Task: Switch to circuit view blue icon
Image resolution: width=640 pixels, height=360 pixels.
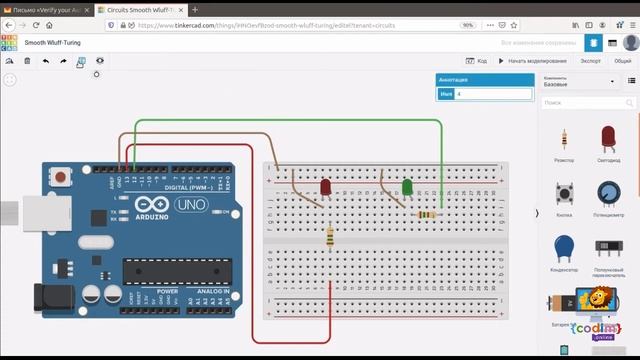Action: point(593,43)
